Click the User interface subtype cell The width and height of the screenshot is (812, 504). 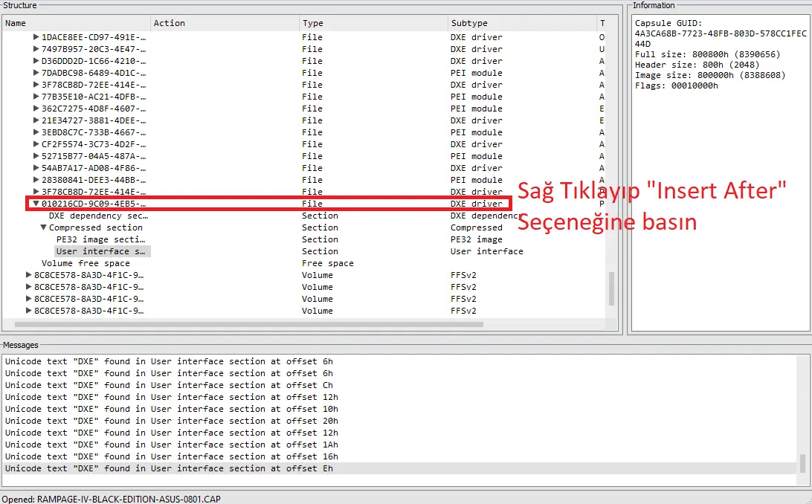[487, 251]
